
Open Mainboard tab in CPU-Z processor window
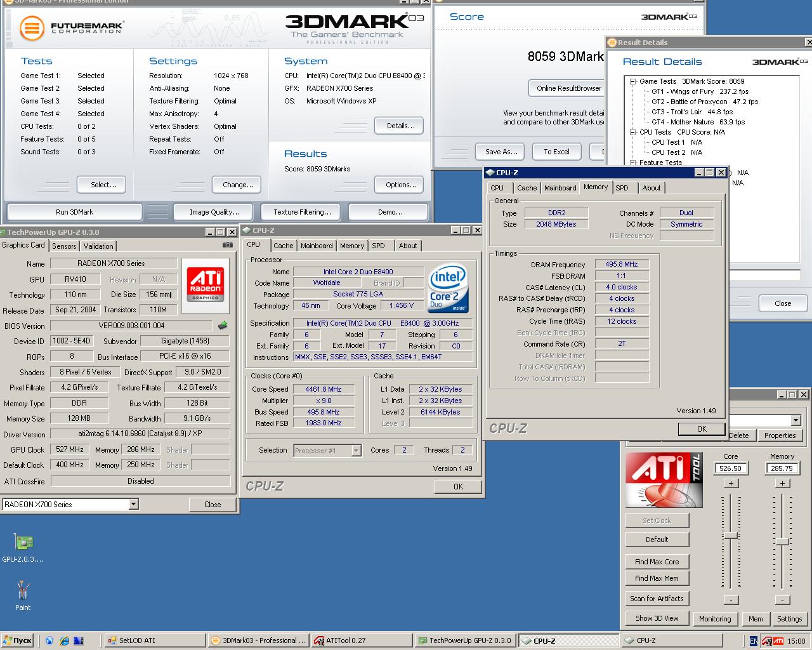coord(317,246)
